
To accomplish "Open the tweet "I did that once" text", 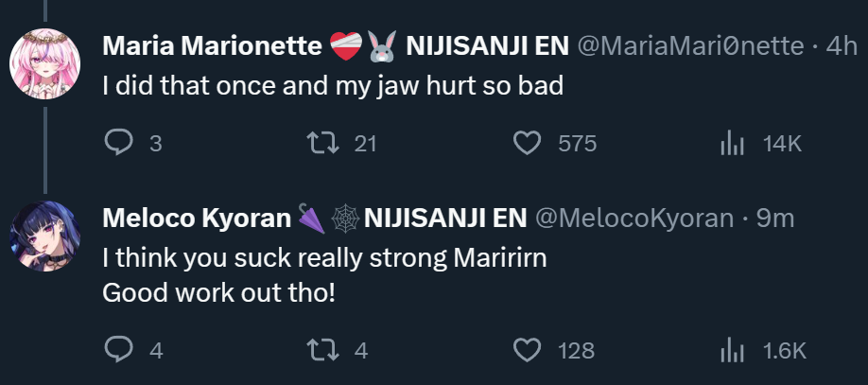I will [x=332, y=84].
